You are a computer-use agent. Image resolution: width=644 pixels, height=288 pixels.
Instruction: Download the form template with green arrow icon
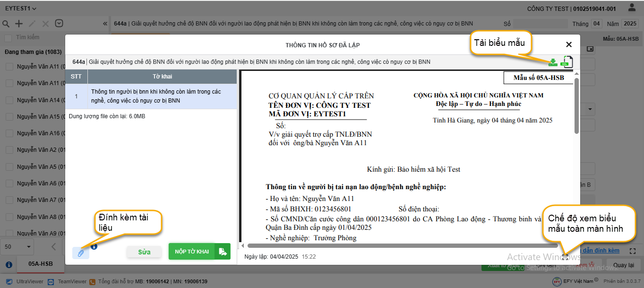click(x=553, y=62)
